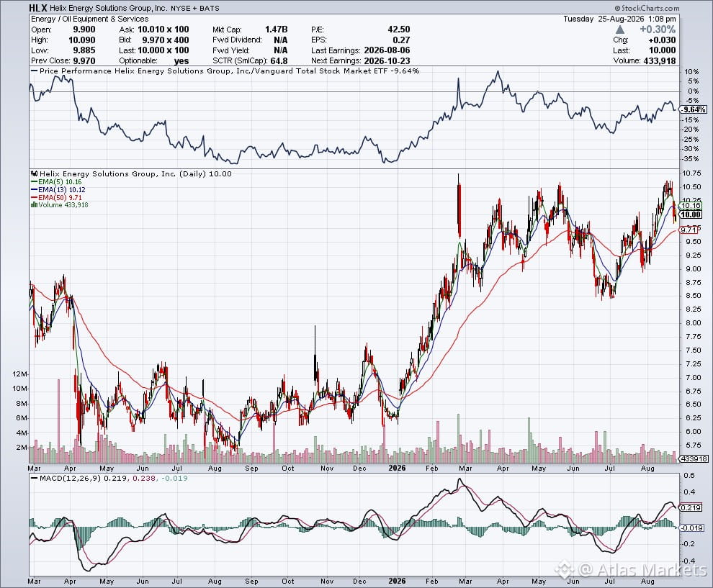
Task: Click the Price Performance legend title
Action: pyautogui.click(x=225, y=71)
